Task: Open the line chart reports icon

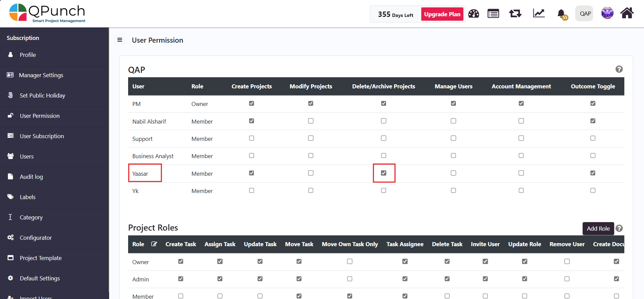Action: (x=539, y=14)
